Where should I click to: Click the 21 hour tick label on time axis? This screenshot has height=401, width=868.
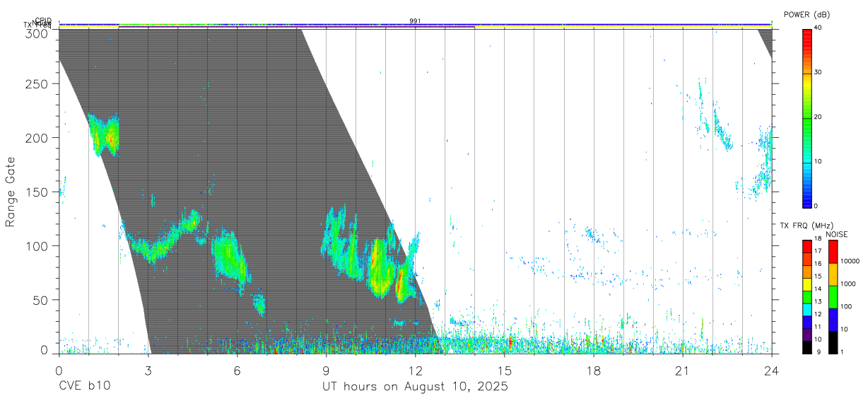(683, 371)
